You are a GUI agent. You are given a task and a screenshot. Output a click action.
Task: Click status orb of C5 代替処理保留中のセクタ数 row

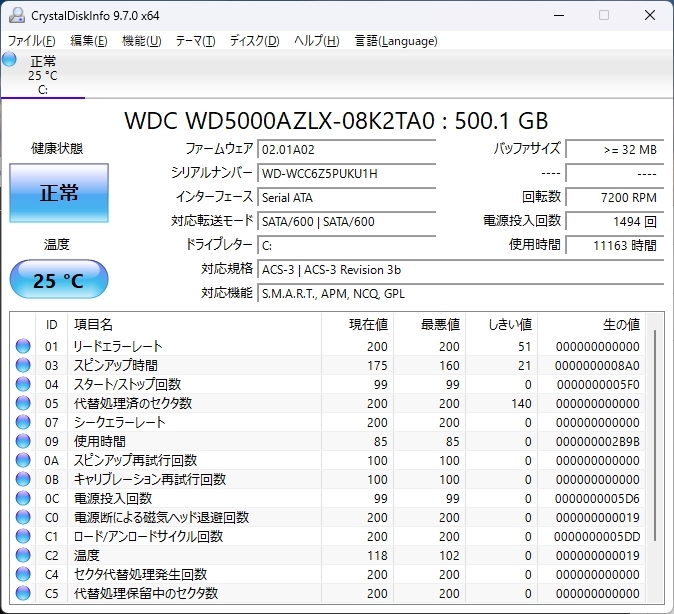pos(23,593)
